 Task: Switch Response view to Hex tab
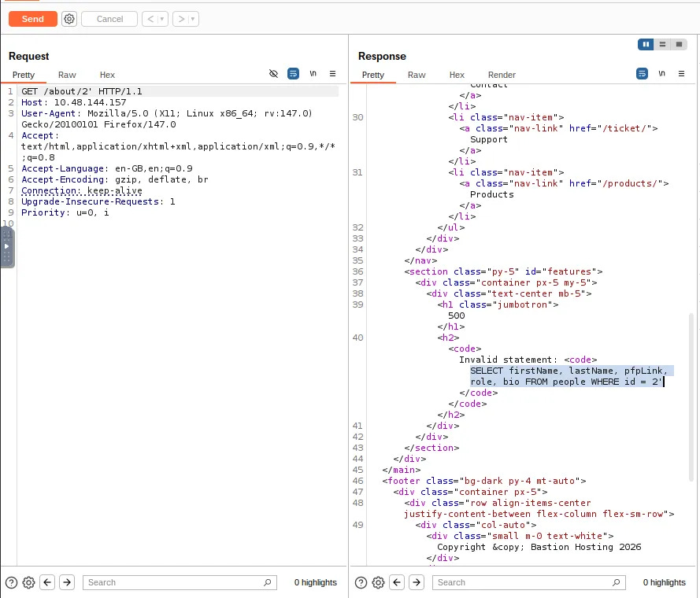[x=457, y=75]
